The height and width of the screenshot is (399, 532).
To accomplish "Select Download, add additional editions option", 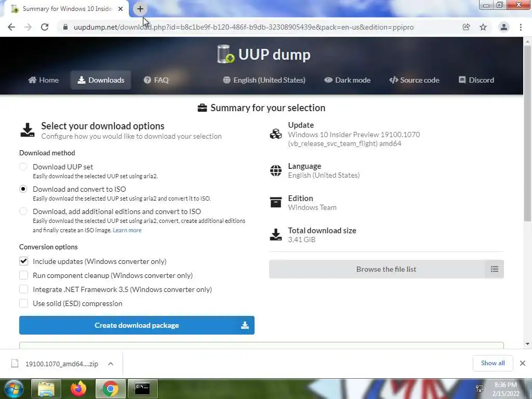I will pos(23,211).
